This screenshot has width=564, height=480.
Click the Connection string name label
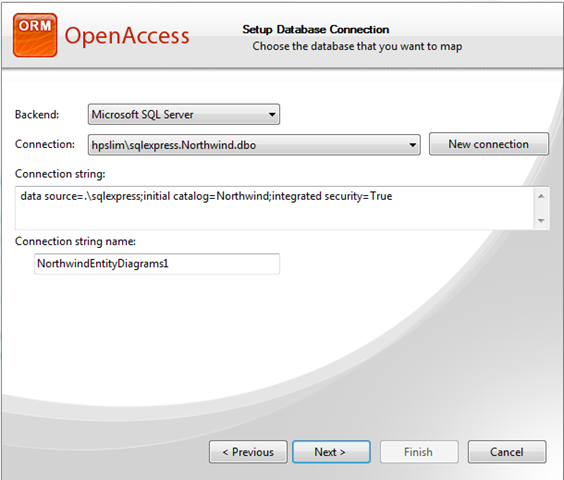pyautogui.click(x=75, y=241)
